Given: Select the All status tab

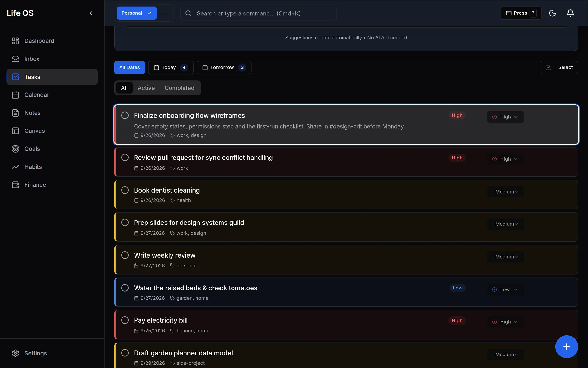Looking at the screenshot, I should pyautogui.click(x=124, y=88).
